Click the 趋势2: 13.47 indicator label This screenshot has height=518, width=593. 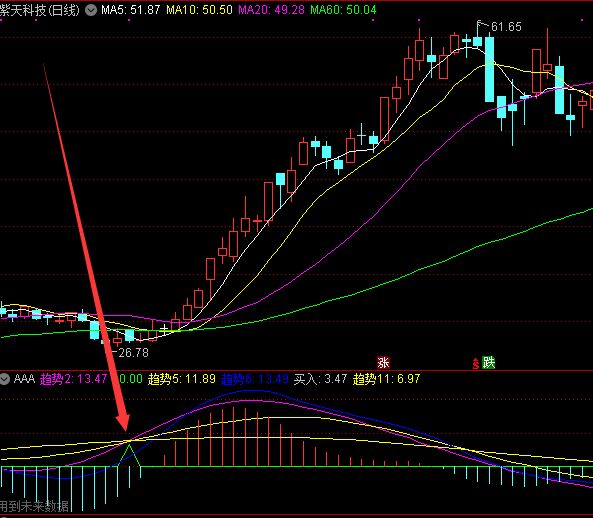(73, 379)
